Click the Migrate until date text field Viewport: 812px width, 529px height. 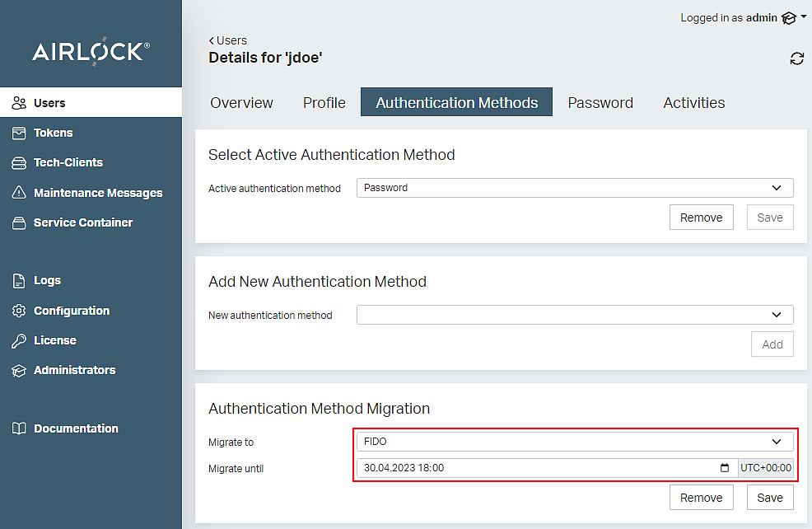coord(535,468)
